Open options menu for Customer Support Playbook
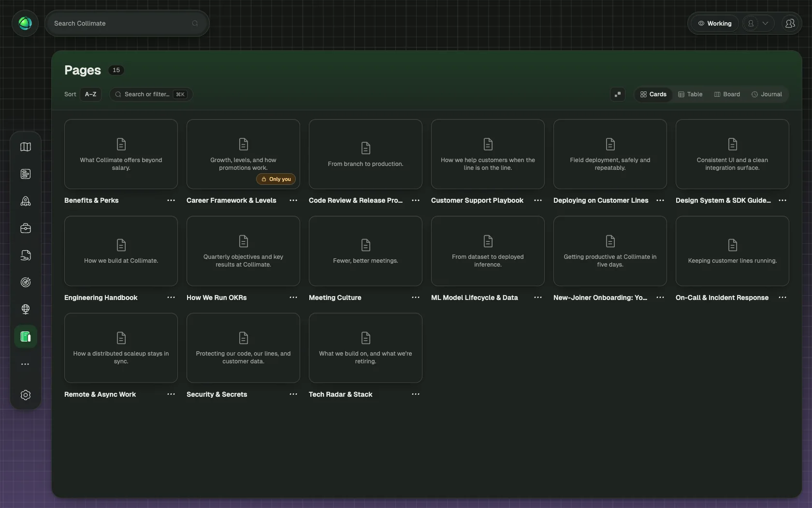The height and width of the screenshot is (508, 812). [x=538, y=200]
